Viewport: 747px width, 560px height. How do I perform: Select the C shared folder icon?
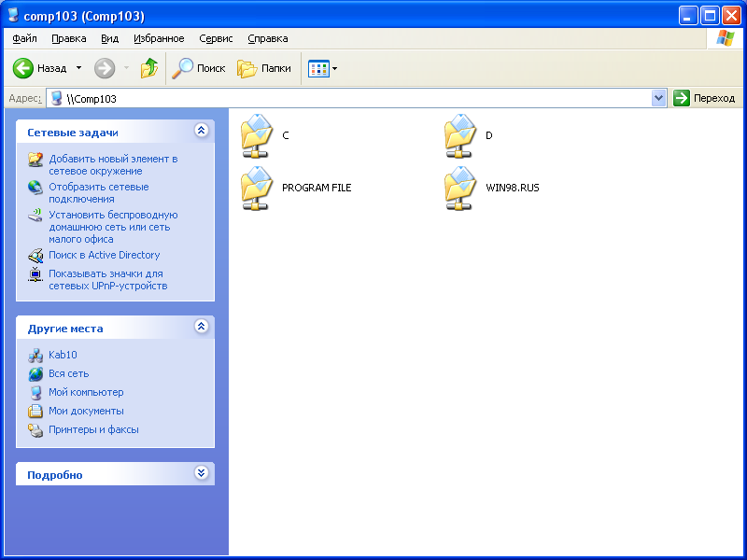tap(257, 135)
